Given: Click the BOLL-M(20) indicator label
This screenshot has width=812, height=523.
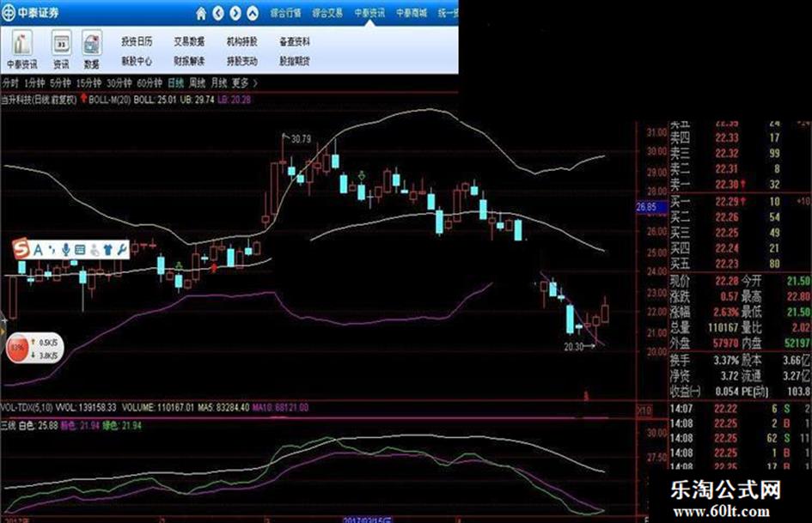Looking at the screenshot, I should (109, 100).
